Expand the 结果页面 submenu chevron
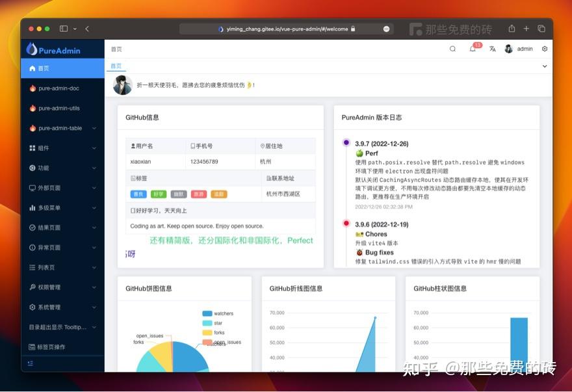The width and height of the screenshot is (572, 392). (x=94, y=228)
